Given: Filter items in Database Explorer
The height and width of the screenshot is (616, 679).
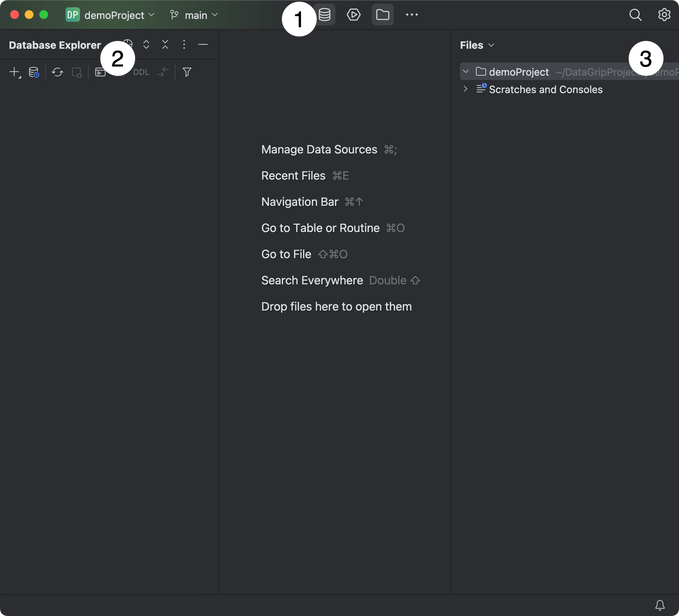Looking at the screenshot, I should (187, 72).
